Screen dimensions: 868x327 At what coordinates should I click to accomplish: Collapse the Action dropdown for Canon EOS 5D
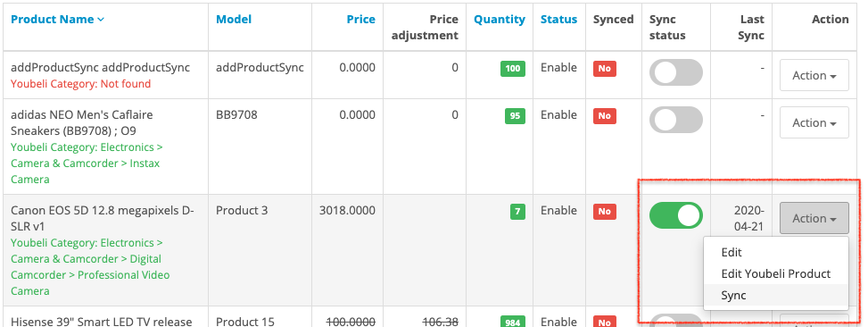(x=814, y=218)
